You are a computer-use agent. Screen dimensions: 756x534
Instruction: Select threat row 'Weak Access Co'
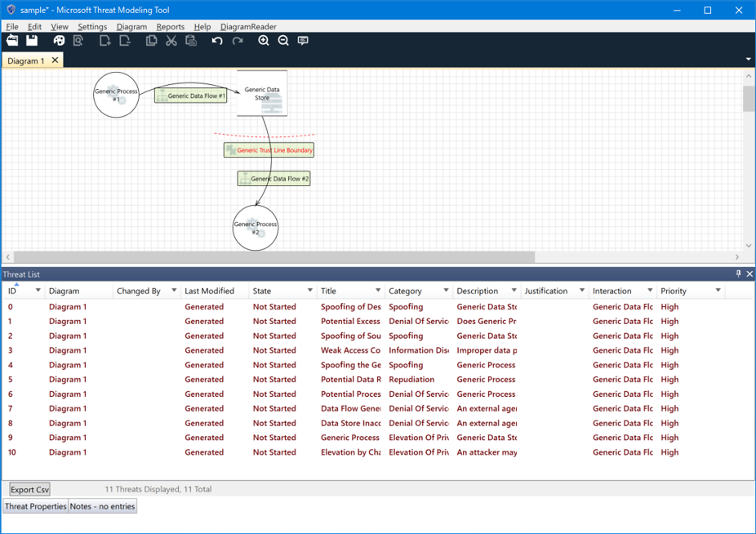[x=377, y=350]
